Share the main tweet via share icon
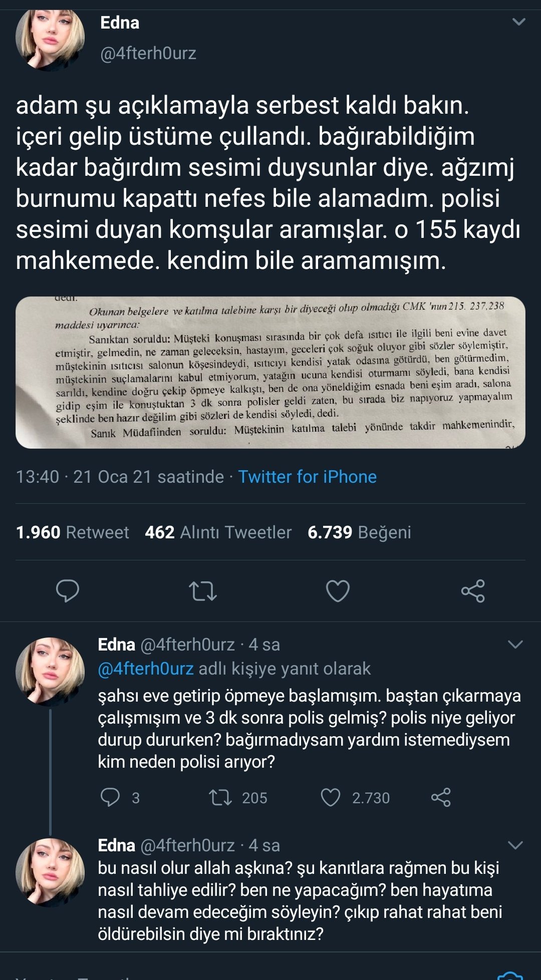The image size is (541, 980). [473, 591]
